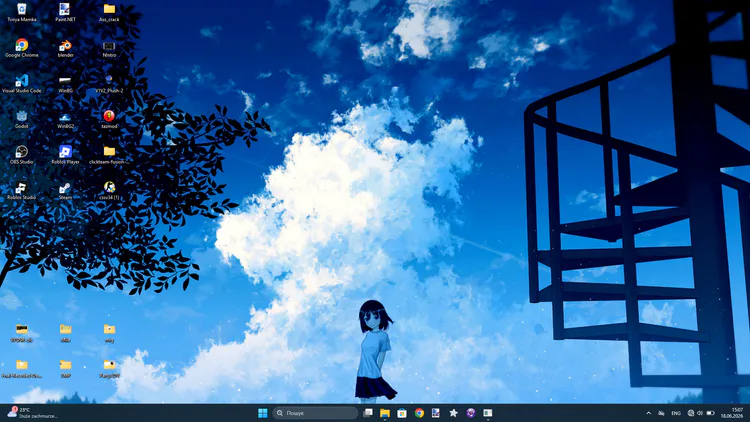750x422 pixels.
Task: Select the Nintro desktop icon
Action: (x=109, y=48)
